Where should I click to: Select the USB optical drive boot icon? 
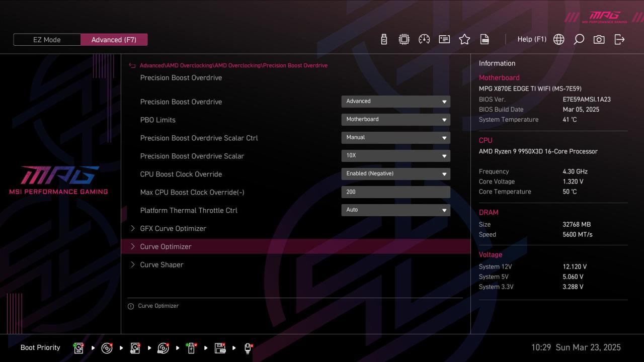(x=163, y=348)
